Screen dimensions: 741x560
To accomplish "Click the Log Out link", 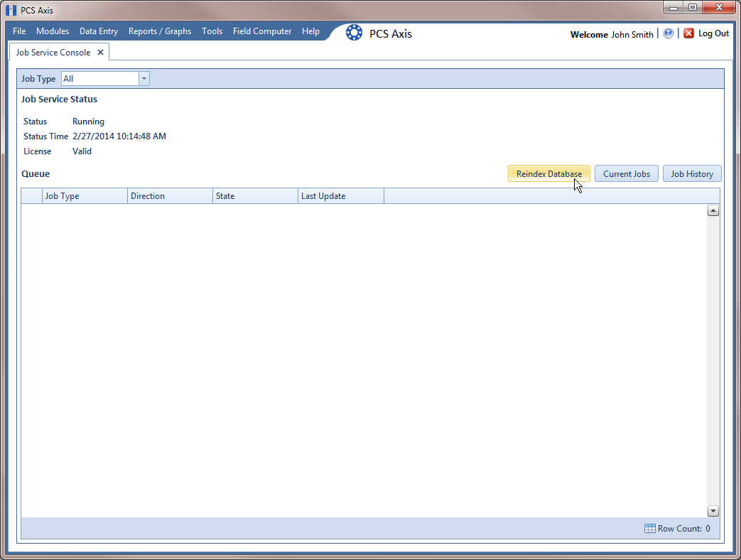I will tap(713, 33).
